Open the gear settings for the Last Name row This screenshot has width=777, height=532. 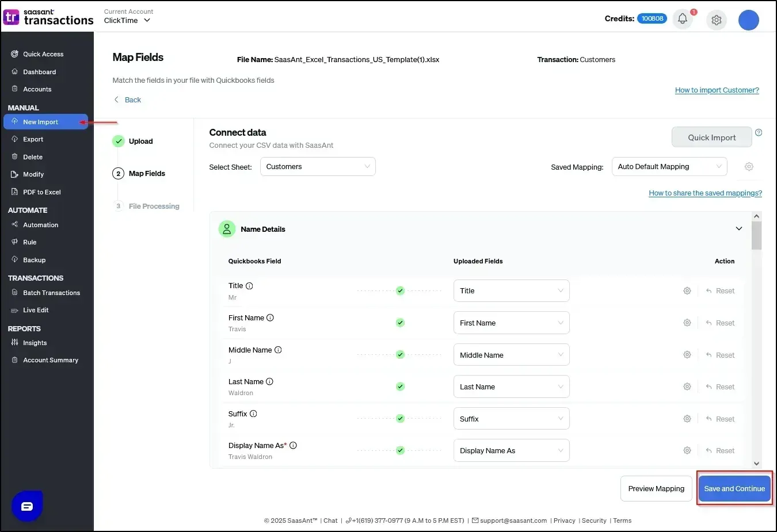[x=687, y=387]
